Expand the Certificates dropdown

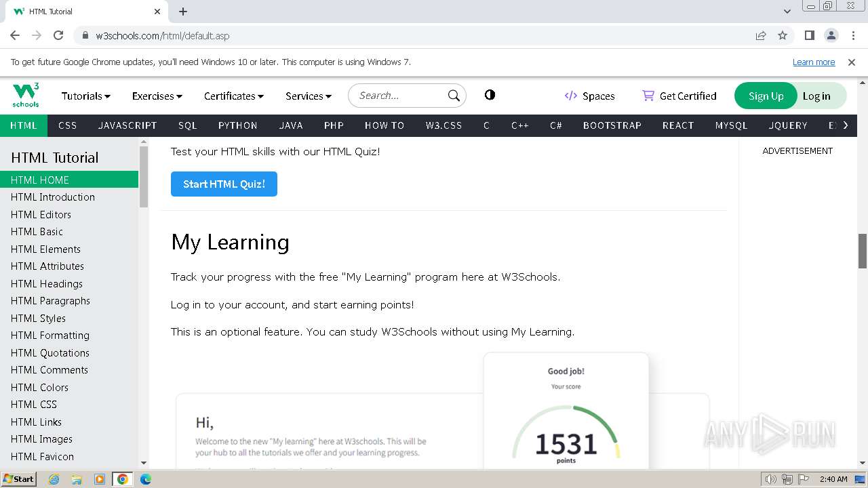(x=234, y=96)
